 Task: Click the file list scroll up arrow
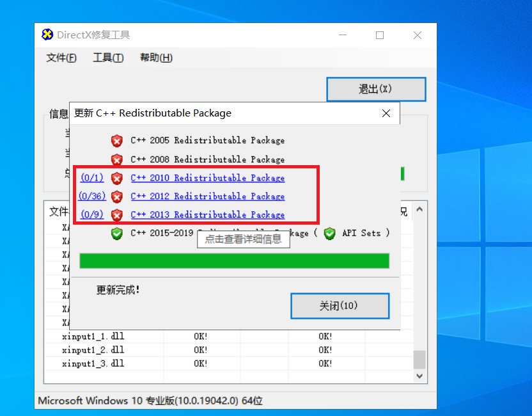[x=419, y=209]
